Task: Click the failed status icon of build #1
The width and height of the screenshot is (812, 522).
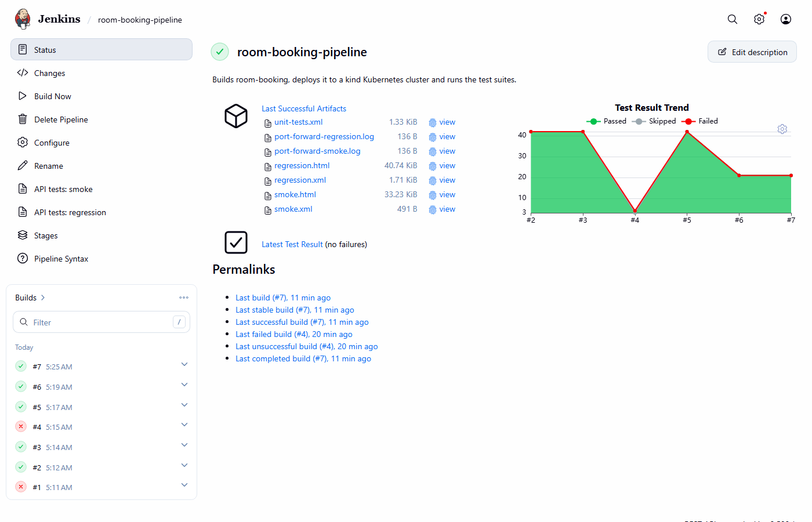Action: click(x=21, y=487)
